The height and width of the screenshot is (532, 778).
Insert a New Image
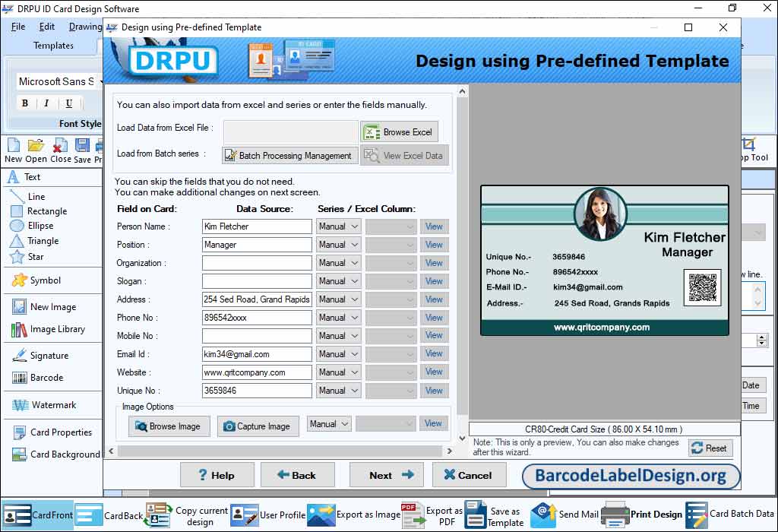tap(44, 307)
